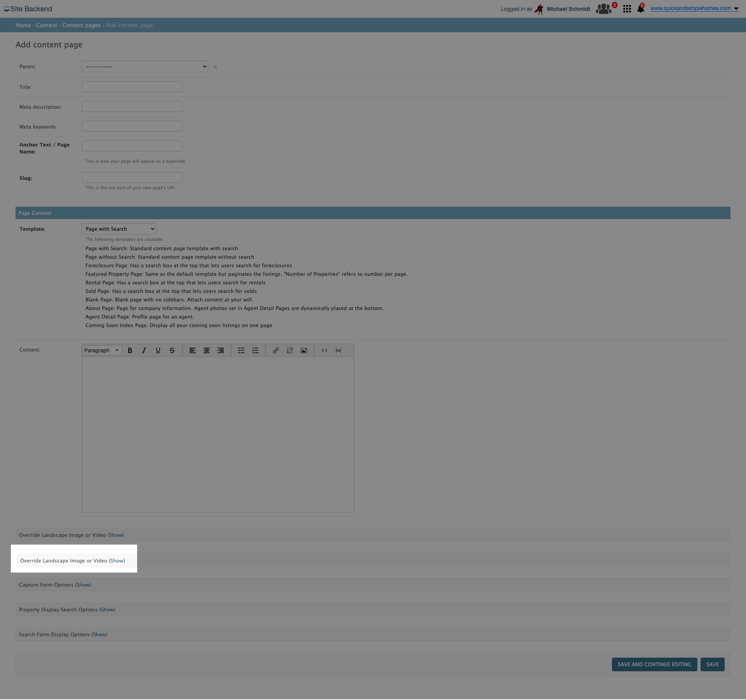Align text right in the editor
Screen dimensions: 746x700
point(221,350)
